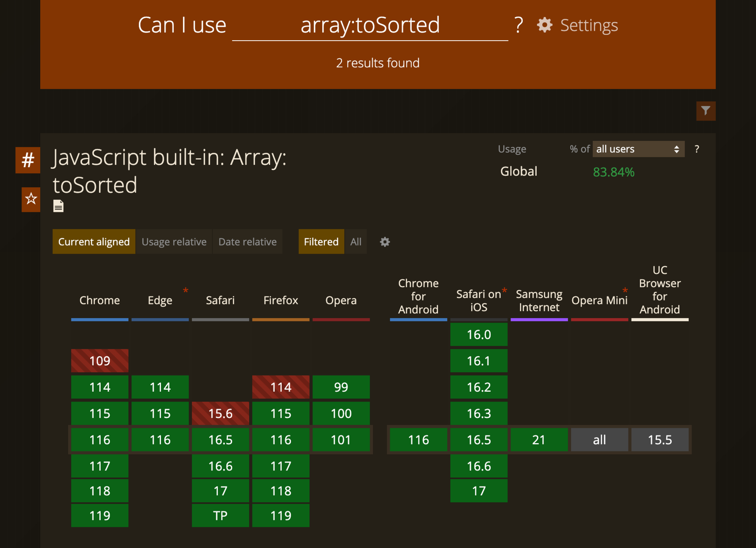Click the filter funnel icon
The image size is (756, 548).
tap(706, 111)
